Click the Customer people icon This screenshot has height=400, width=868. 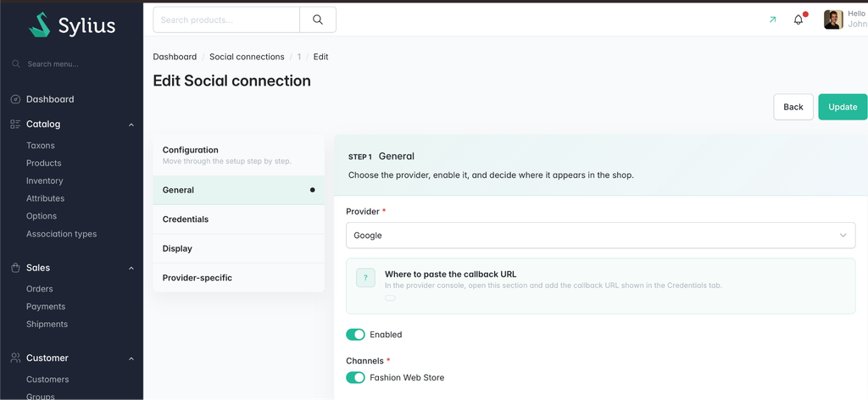[x=15, y=358]
